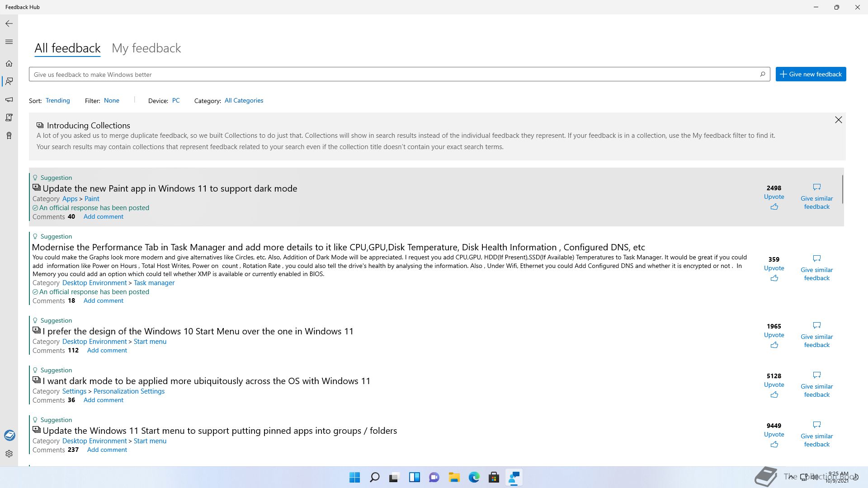Open Personalization Settings category link
The width and height of the screenshot is (868, 488).
pyautogui.click(x=129, y=391)
